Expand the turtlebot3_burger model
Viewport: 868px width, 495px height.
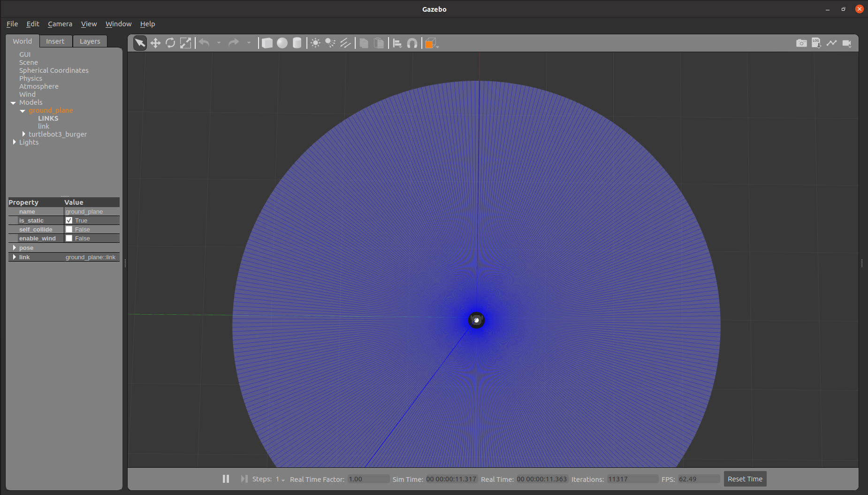click(23, 134)
